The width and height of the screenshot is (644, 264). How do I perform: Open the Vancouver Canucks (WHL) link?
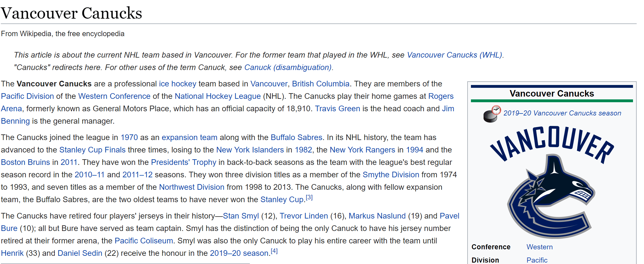(x=454, y=55)
